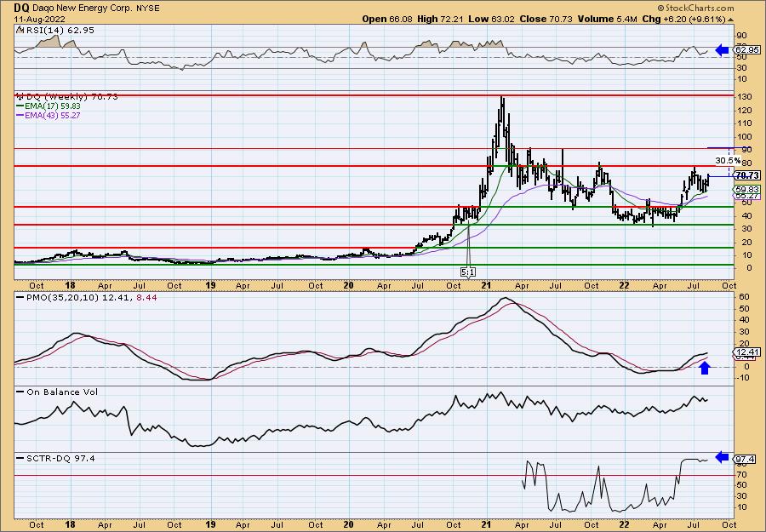Click the PMO(35,20,10) 12.41, 8.44 legend
Image resolution: width=766 pixels, height=532 pixels.
[87, 297]
